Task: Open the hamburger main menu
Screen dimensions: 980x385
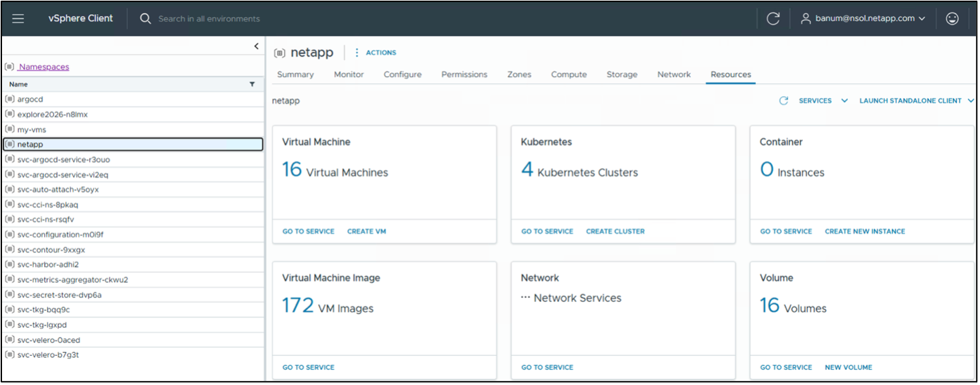Action: pos(18,18)
